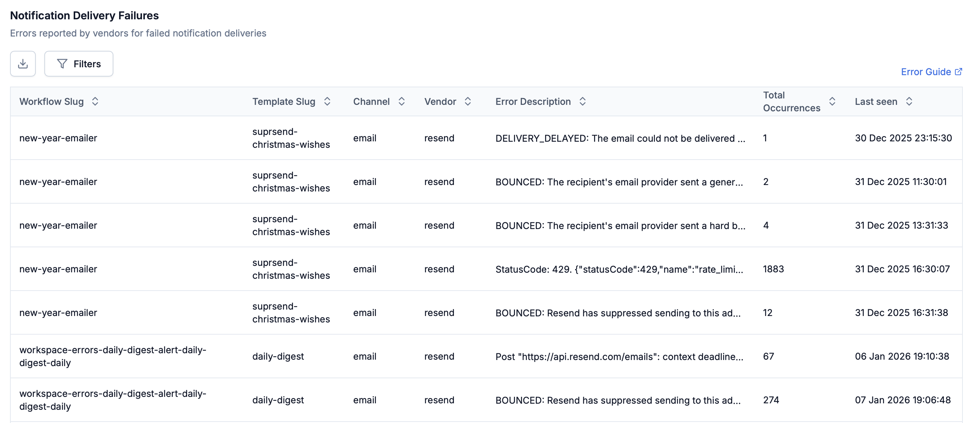The width and height of the screenshot is (980, 423).
Task: Open the Filters panel
Action: pyautogui.click(x=79, y=64)
